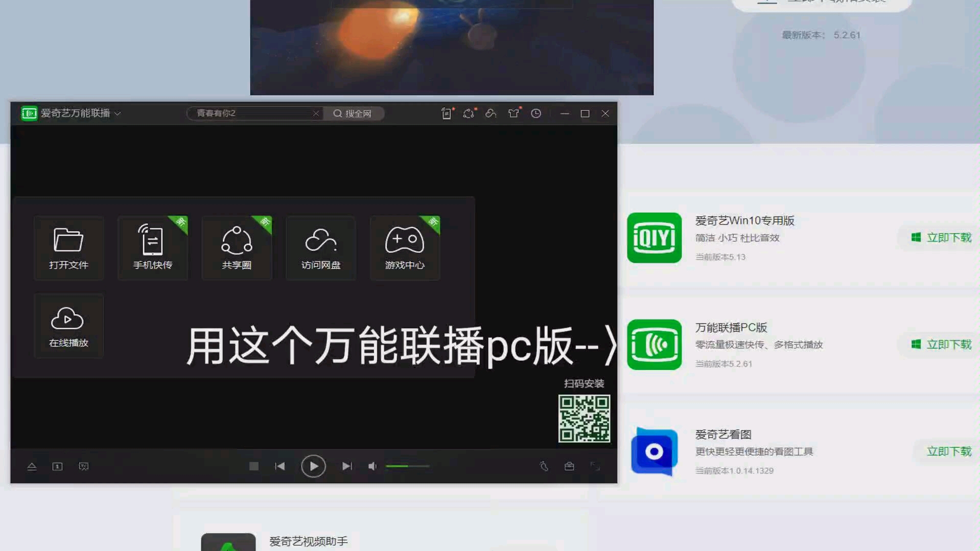Open the cloud drive icon in title bar
Viewport: 980px width, 551px height.
coord(491,113)
